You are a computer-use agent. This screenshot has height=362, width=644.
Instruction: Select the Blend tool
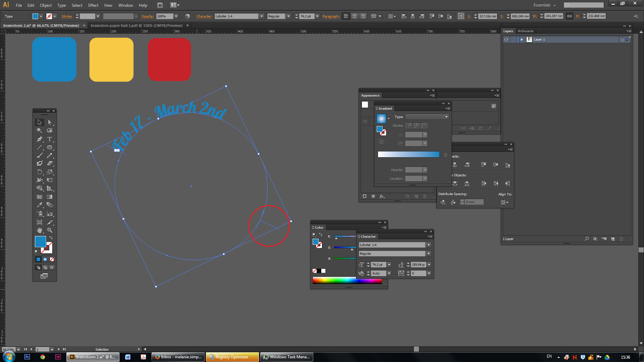click(50, 205)
